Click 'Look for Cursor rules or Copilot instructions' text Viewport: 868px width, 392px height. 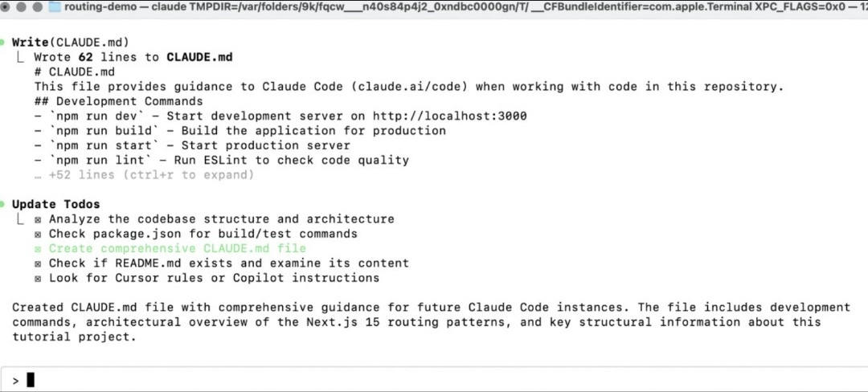click(x=215, y=278)
